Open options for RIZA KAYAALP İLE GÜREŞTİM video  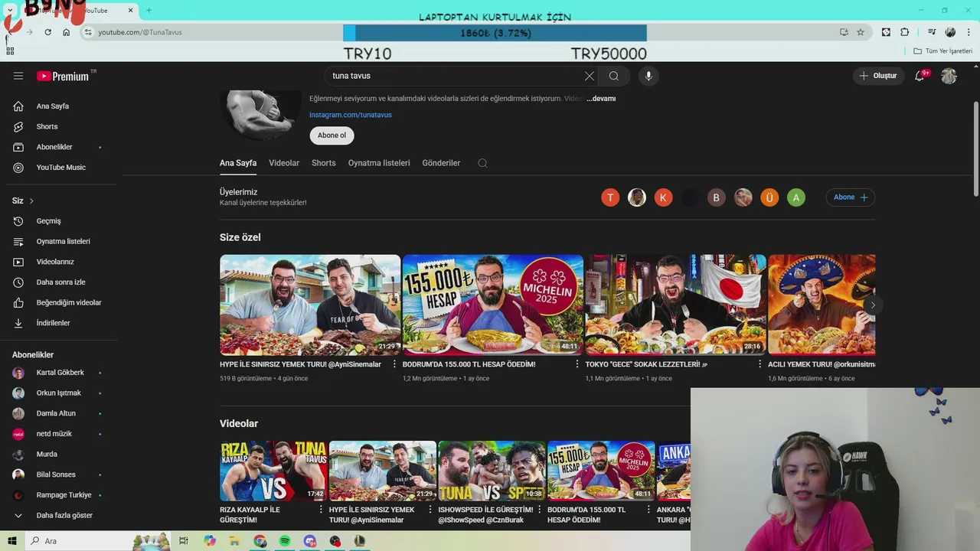point(322,510)
